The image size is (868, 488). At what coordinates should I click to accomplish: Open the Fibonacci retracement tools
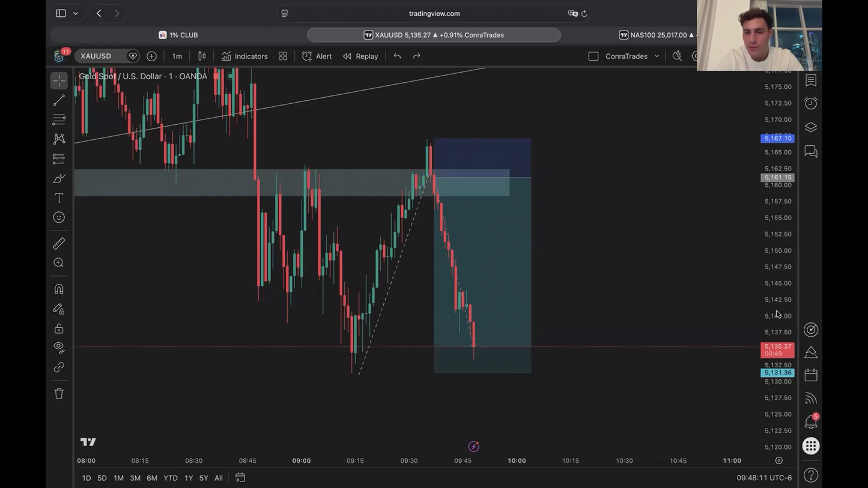(x=59, y=119)
